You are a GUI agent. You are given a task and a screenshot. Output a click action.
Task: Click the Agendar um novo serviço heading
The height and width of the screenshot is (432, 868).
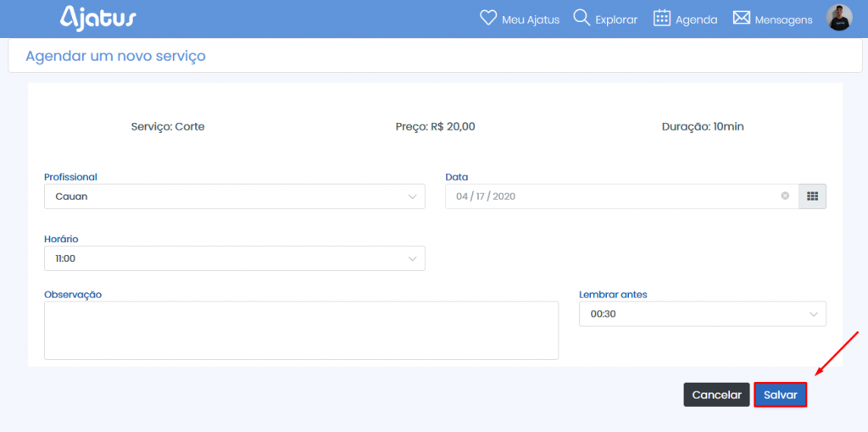pyautogui.click(x=115, y=56)
